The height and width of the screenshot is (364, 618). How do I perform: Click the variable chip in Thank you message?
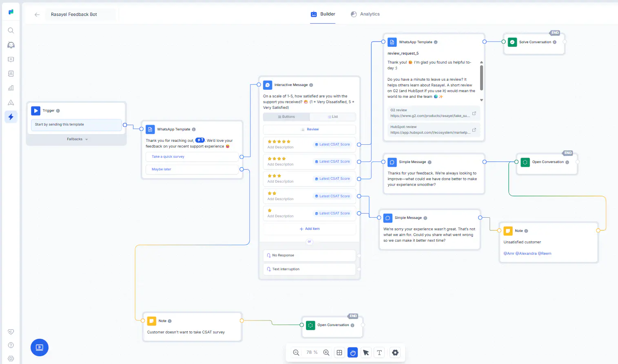coord(200,140)
